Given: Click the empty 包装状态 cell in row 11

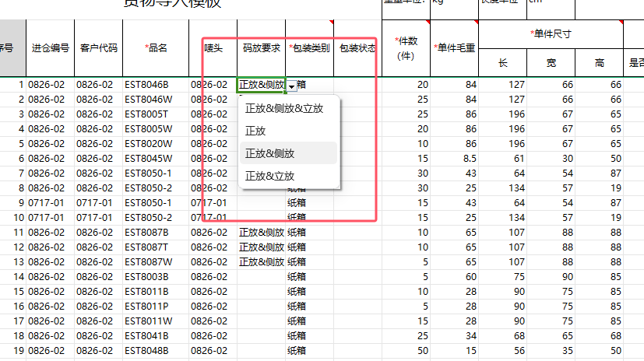Looking at the screenshot, I should 357,233.
